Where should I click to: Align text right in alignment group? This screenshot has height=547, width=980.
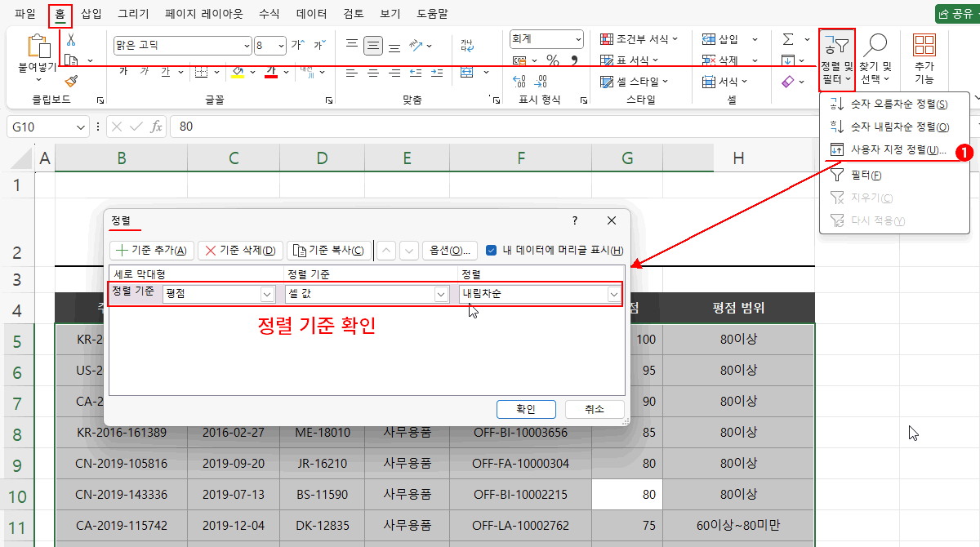[394, 72]
